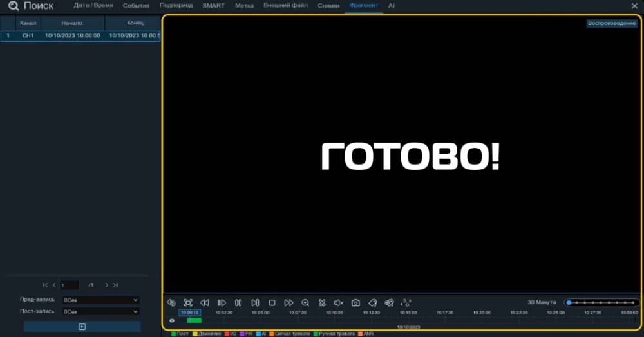Take a snapshot with camera icon

[355, 302]
